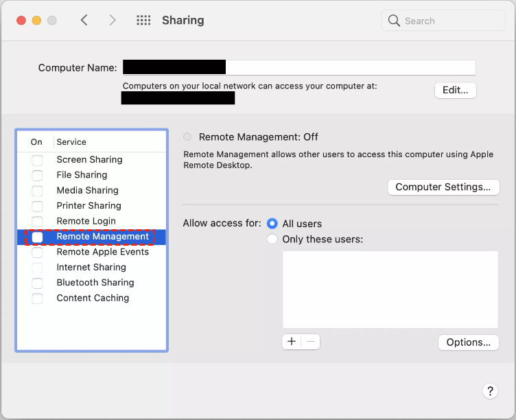The width and height of the screenshot is (516, 420).
Task: Select Remote Login in the service list
Action: click(86, 221)
